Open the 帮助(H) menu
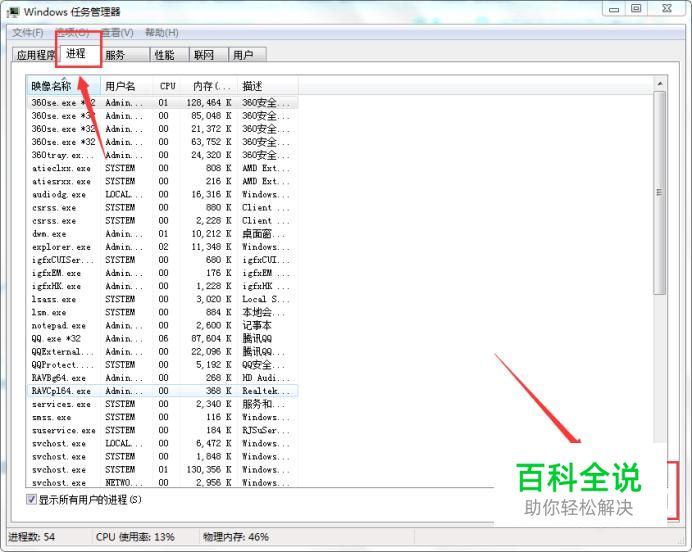 (x=162, y=33)
